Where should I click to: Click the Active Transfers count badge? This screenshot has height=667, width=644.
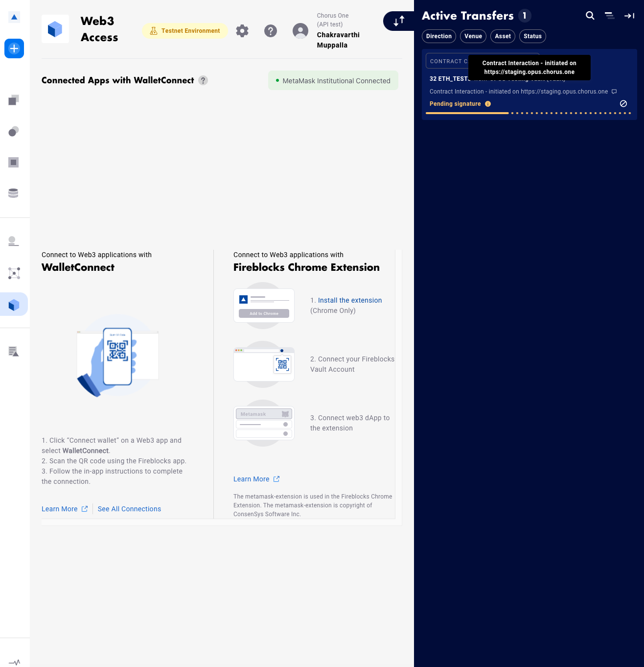525,16
